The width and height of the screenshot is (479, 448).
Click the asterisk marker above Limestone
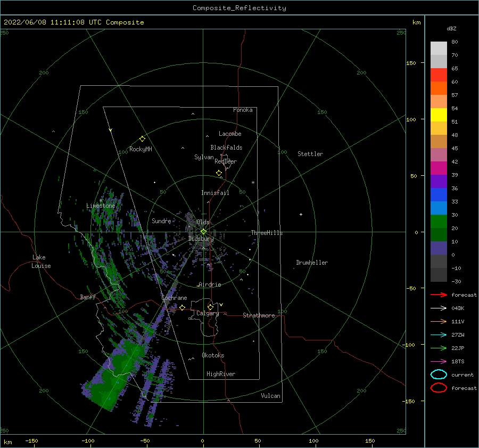[101, 201]
